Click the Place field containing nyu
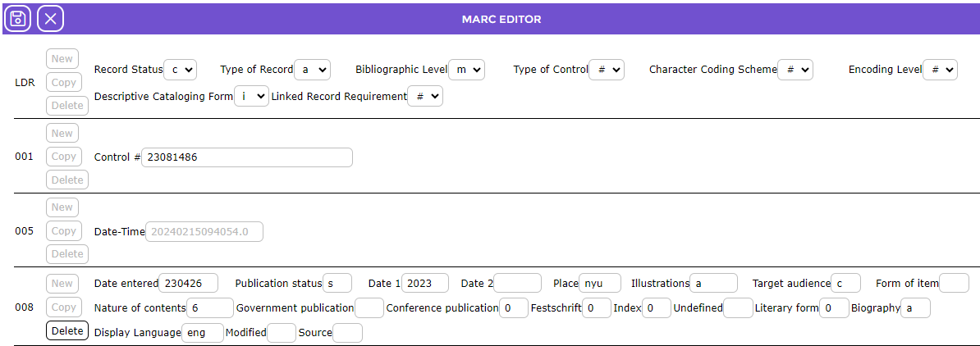 [600, 283]
